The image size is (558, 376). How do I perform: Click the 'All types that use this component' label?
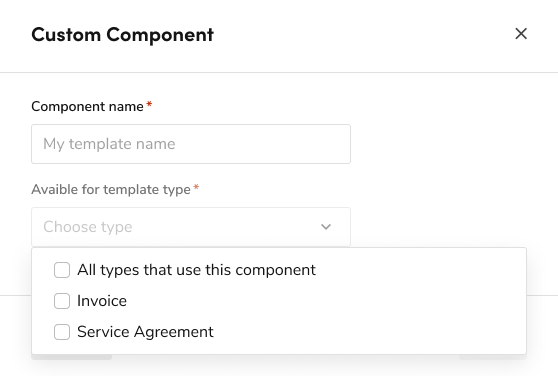196,270
